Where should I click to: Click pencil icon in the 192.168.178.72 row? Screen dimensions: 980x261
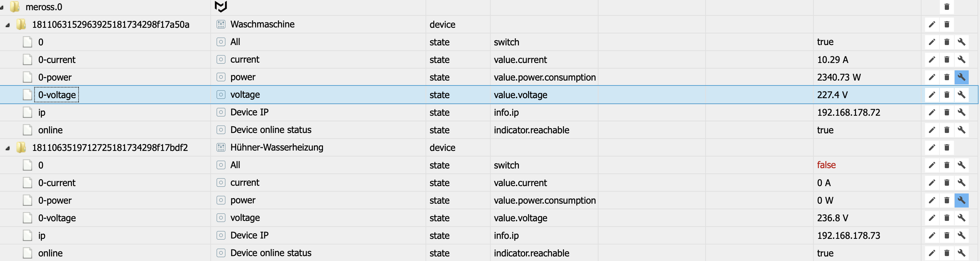click(x=932, y=113)
